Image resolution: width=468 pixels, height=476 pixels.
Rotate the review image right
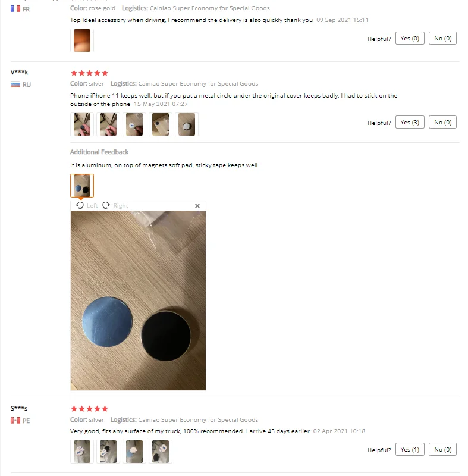pyautogui.click(x=115, y=205)
